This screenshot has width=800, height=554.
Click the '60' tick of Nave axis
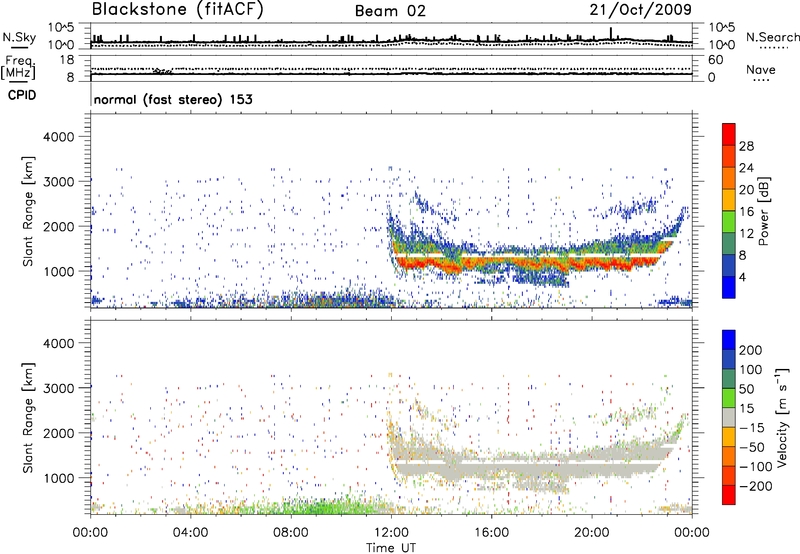[x=715, y=60]
